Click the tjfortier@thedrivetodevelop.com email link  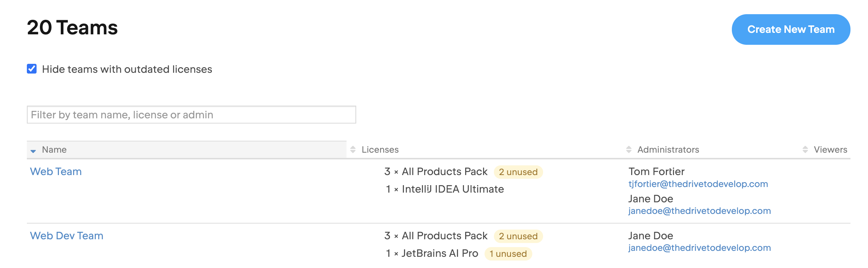[698, 184]
